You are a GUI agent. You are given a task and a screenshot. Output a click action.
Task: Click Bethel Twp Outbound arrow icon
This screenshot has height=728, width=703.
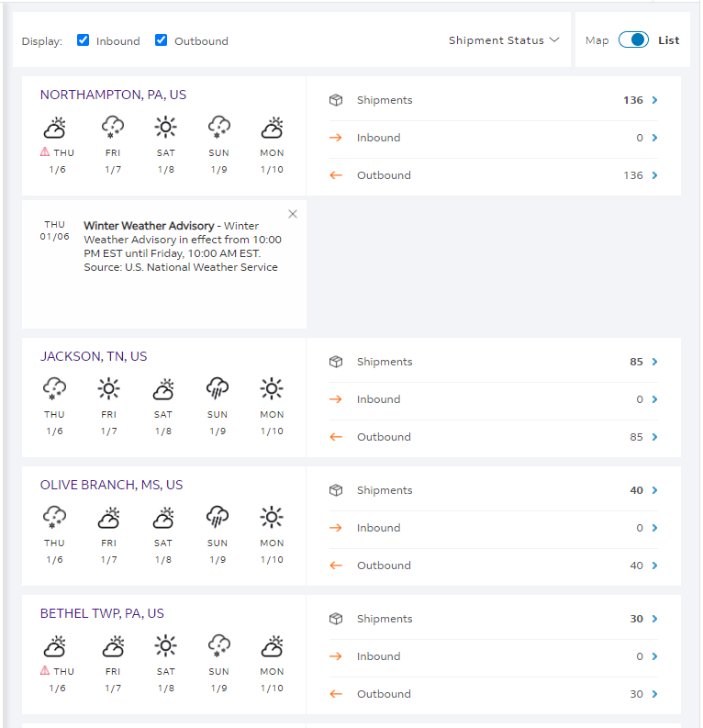pyautogui.click(x=336, y=694)
